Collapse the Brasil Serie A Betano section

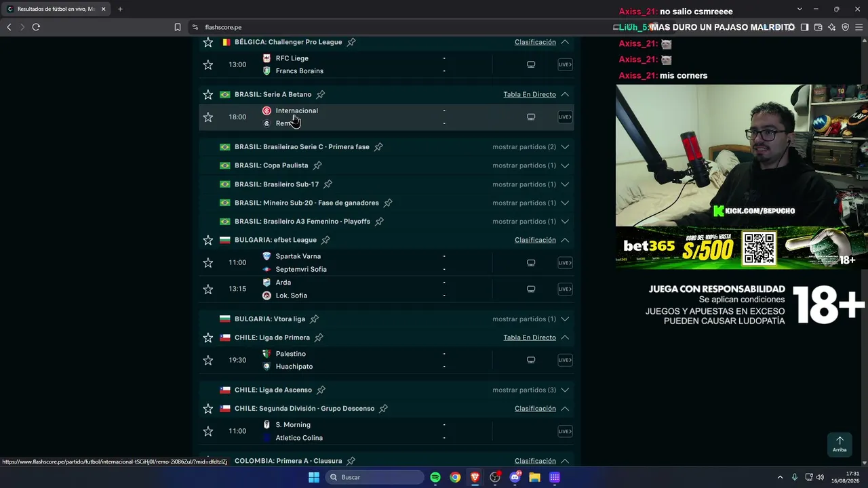pyautogui.click(x=565, y=94)
